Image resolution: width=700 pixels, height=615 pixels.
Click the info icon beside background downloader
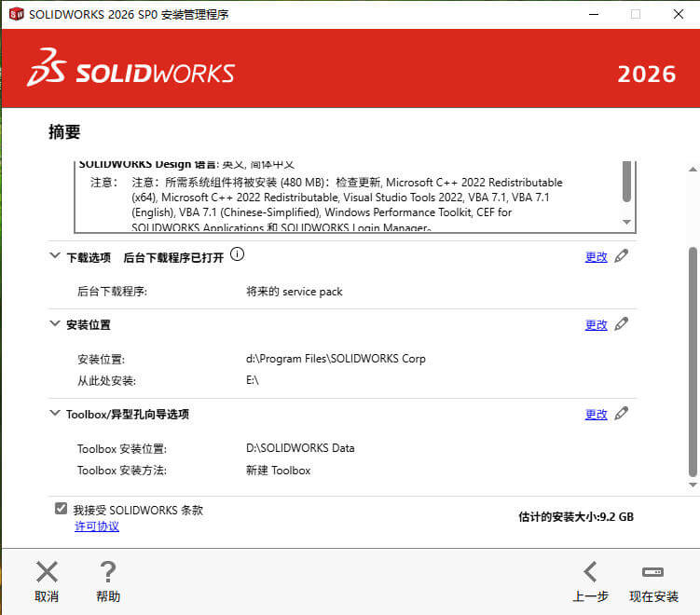[237, 254]
